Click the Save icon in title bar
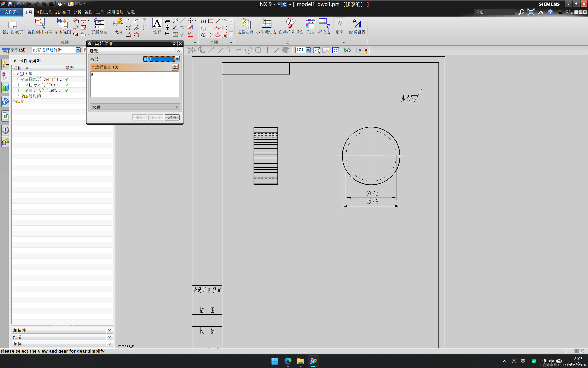Viewport: 588px width, 368px height. [x=10, y=4]
